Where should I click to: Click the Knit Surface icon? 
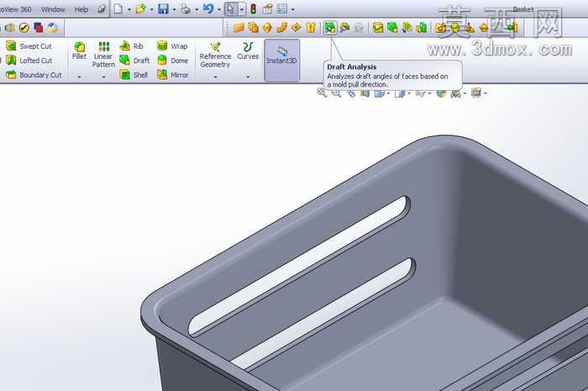pos(311,28)
